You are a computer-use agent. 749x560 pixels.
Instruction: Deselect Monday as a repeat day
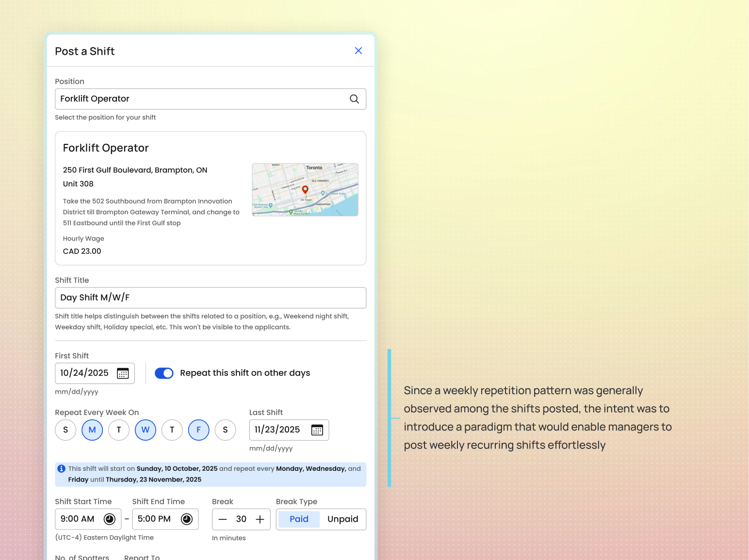[92, 430]
